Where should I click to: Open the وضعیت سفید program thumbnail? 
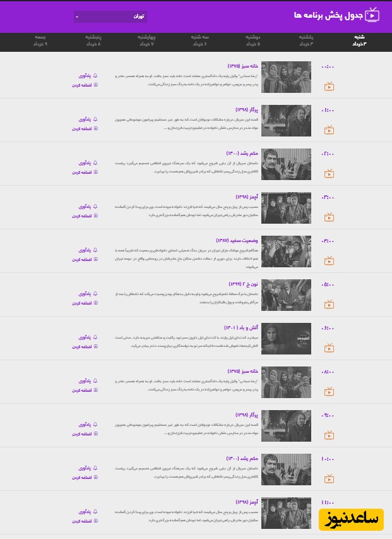click(x=287, y=251)
